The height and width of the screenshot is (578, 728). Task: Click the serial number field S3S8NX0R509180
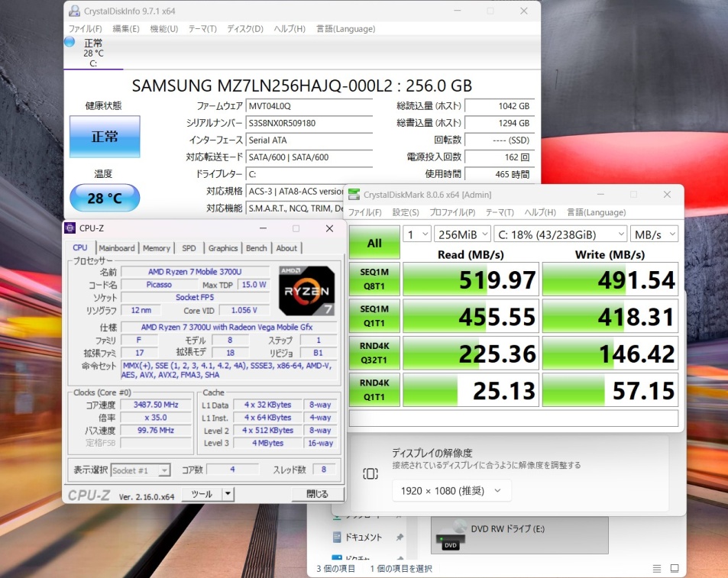pyautogui.click(x=309, y=124)
